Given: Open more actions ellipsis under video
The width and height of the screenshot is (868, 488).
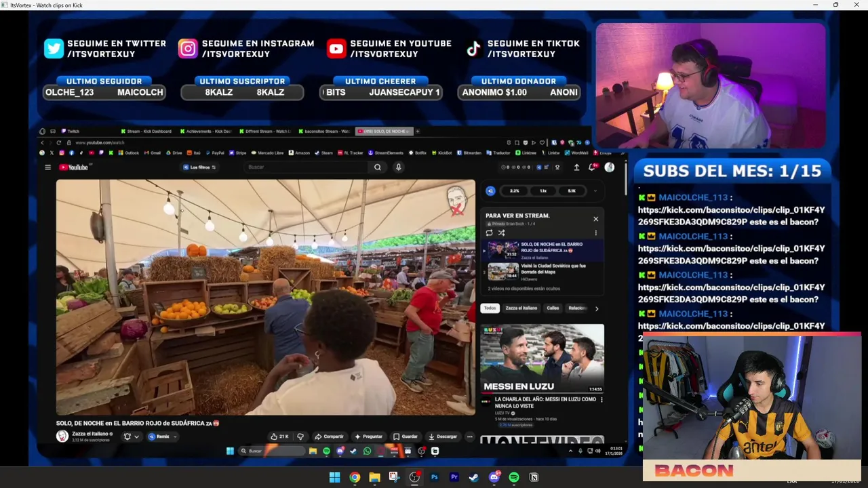Looking at the screenshot, I should pyautogui.click(x=469, y=436).
